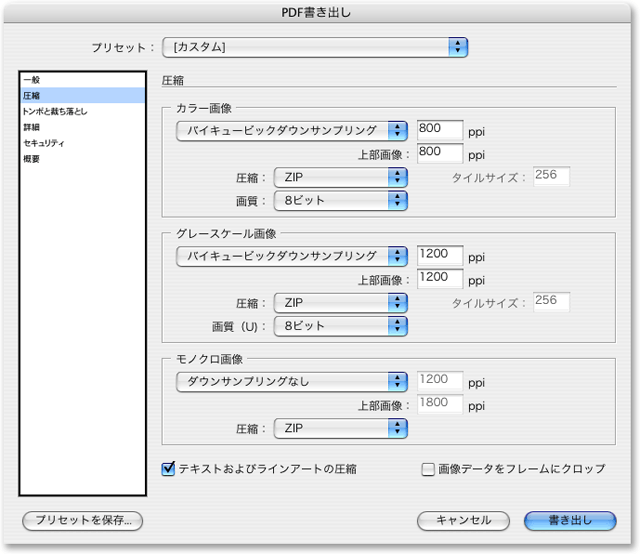Click the プリセットを保存 button
Image resolution: width=640 pixels, height=554 pixels.
pyautogui.click(x=83, y=520)
